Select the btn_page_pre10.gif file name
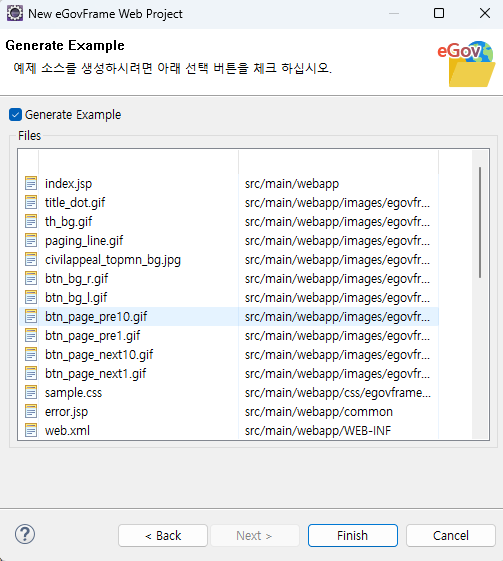The width and height of the screenshot is (503, 561). pos(96,317)
